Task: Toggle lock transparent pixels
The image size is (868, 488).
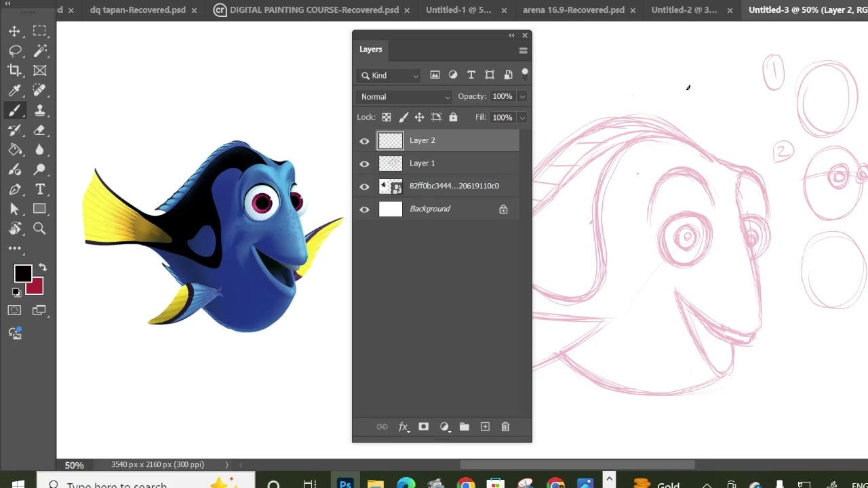Action: 387,117
